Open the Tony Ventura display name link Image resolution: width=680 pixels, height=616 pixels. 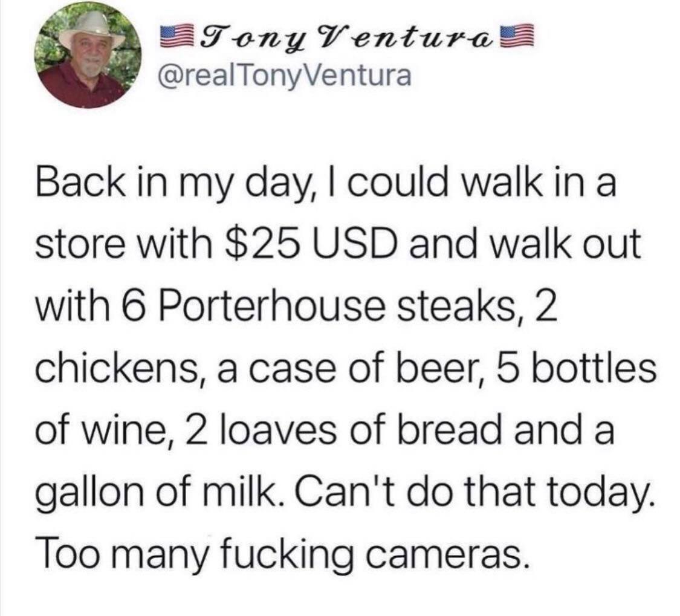[x=348, y=37]
